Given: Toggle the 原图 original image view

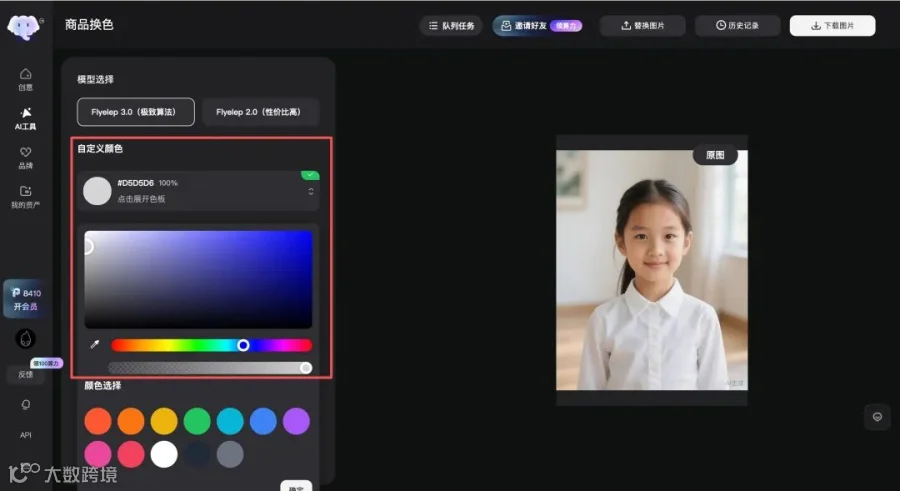Looking at the screenshot, I should coord(715,155).
